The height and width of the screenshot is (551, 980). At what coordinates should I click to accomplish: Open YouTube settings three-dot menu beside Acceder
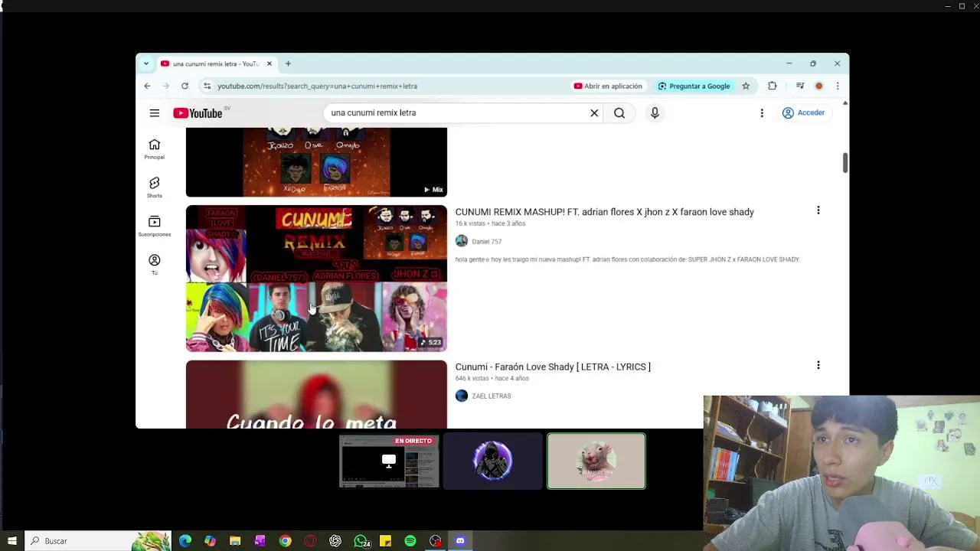[762, 113]
